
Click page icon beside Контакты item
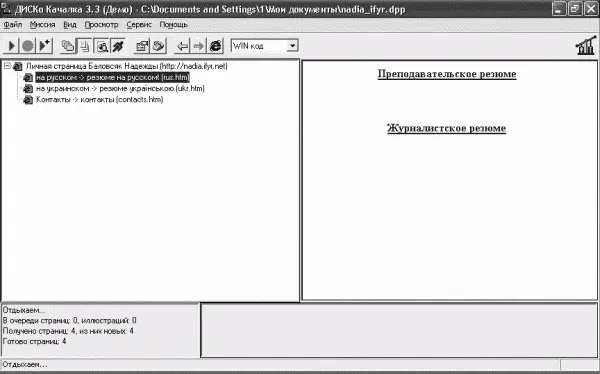(x=28, y=100)
